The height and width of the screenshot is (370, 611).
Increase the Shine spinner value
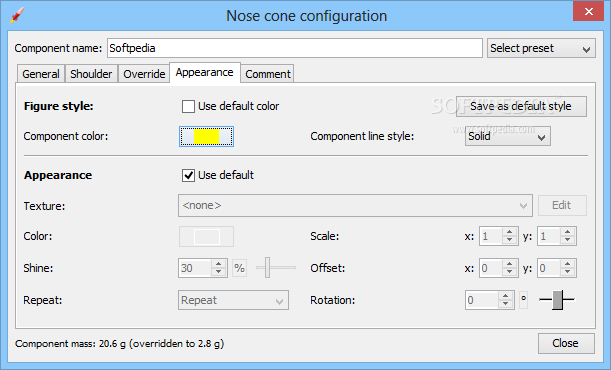tap(219, 264)
